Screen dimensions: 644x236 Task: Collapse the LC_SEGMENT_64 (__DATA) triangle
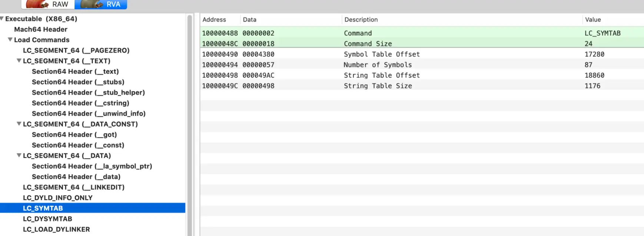click(19, 155)
